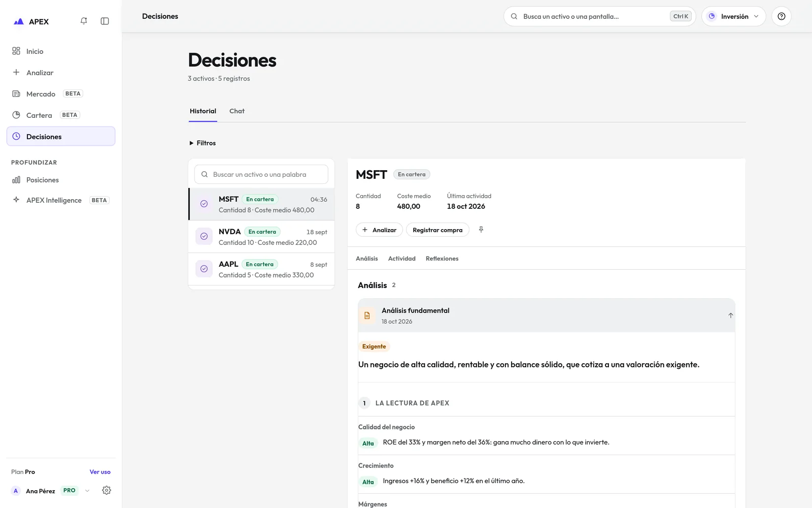Open the Inversión mode dropdown
Screen dimensions: 812x508
point(734,16)
